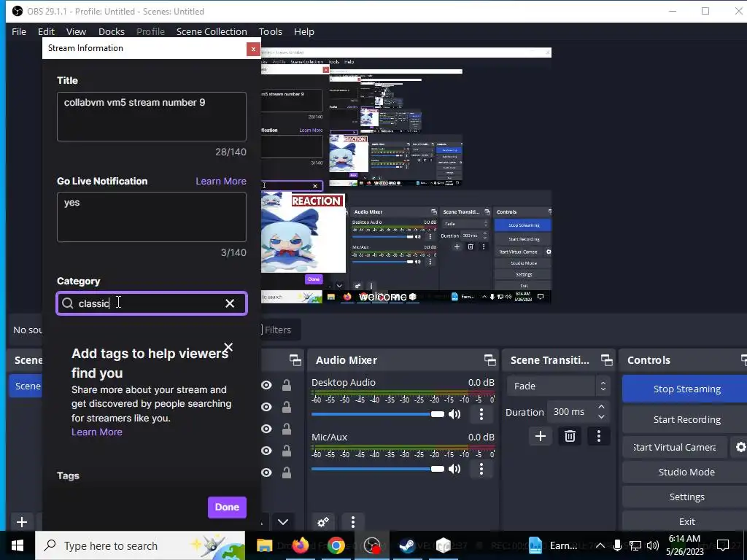The image size is (747, 560).
Task: Decrease transition duration with down arrow
Action: pyautogui.click(x=601, y=417)
